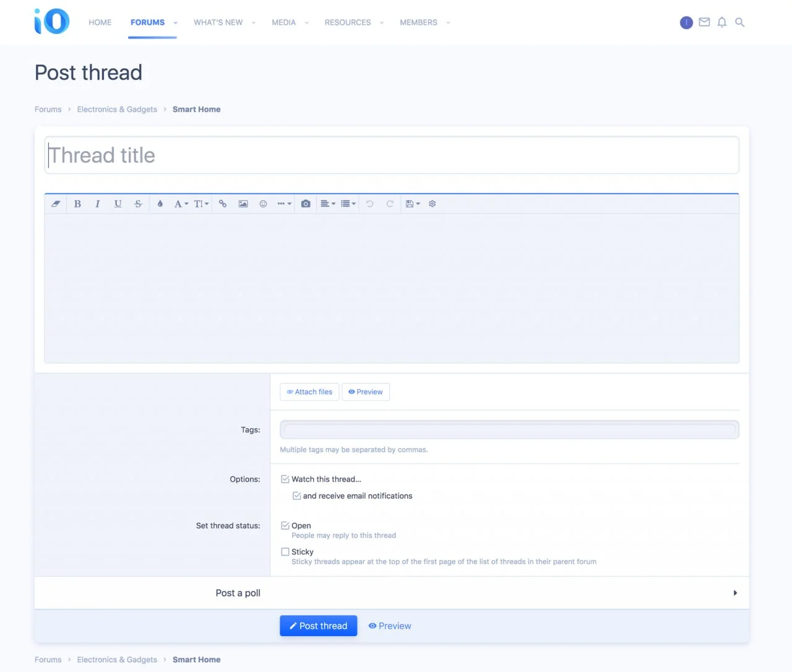792x672 pixels.
Task: Open the notifications bell
Action: pyautogui.click(x=721, y=22)
